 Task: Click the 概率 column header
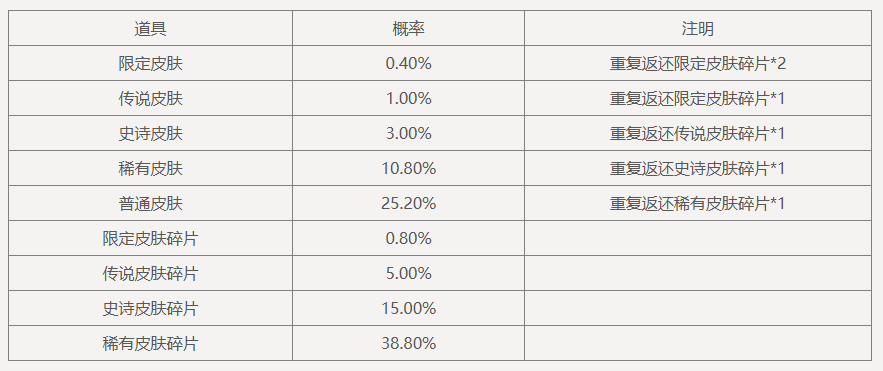[408, 28]
